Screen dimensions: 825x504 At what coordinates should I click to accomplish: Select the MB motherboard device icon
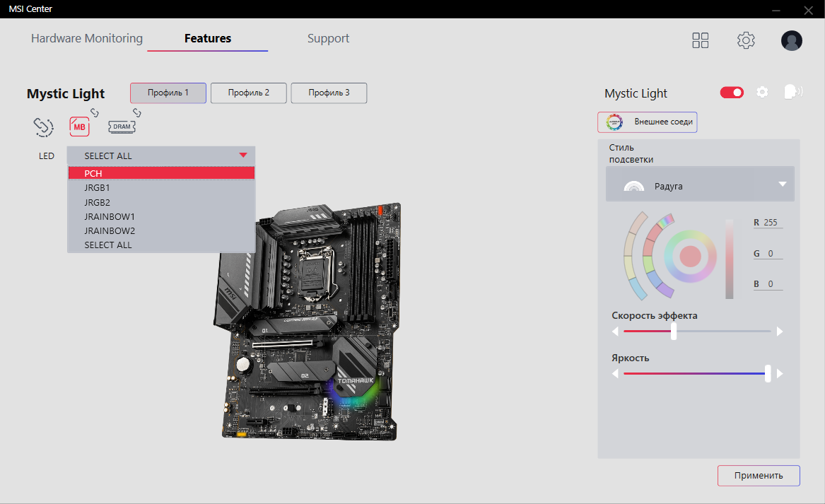click(79, 127)
